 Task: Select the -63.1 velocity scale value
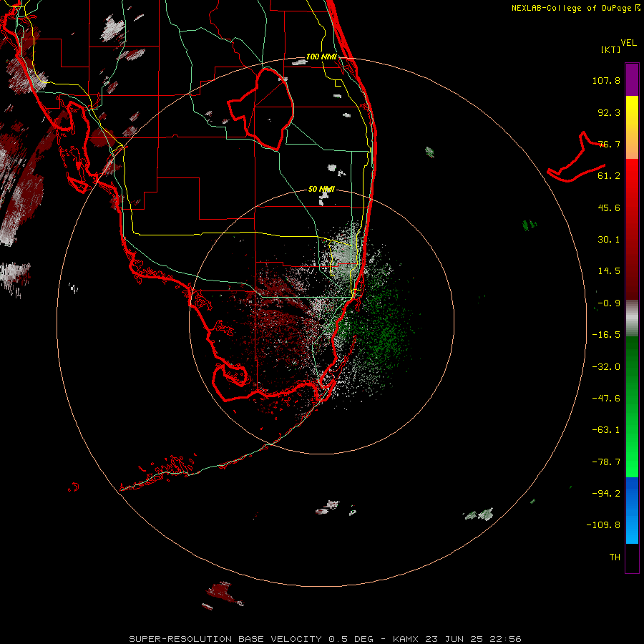tap(606, 430)
